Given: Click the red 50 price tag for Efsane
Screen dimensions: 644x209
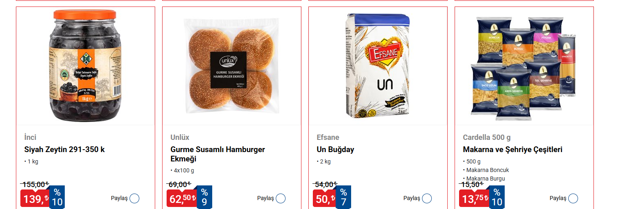Looking at the screenshot, I should [x=325, y=199].
